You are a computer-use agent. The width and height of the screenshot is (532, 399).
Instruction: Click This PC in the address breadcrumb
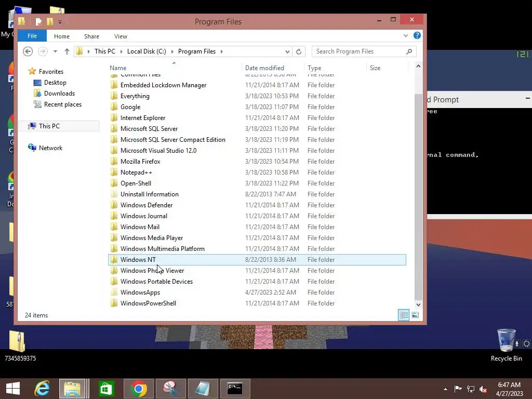coord(105,51)
